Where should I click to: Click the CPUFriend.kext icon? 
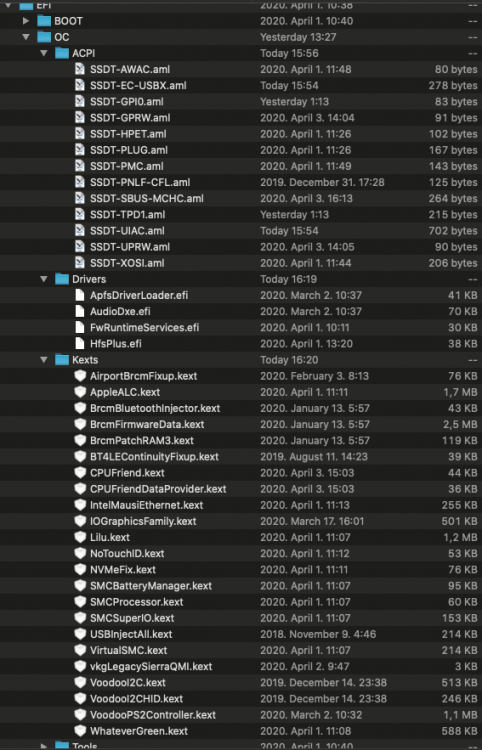click(x=80, y=473)
